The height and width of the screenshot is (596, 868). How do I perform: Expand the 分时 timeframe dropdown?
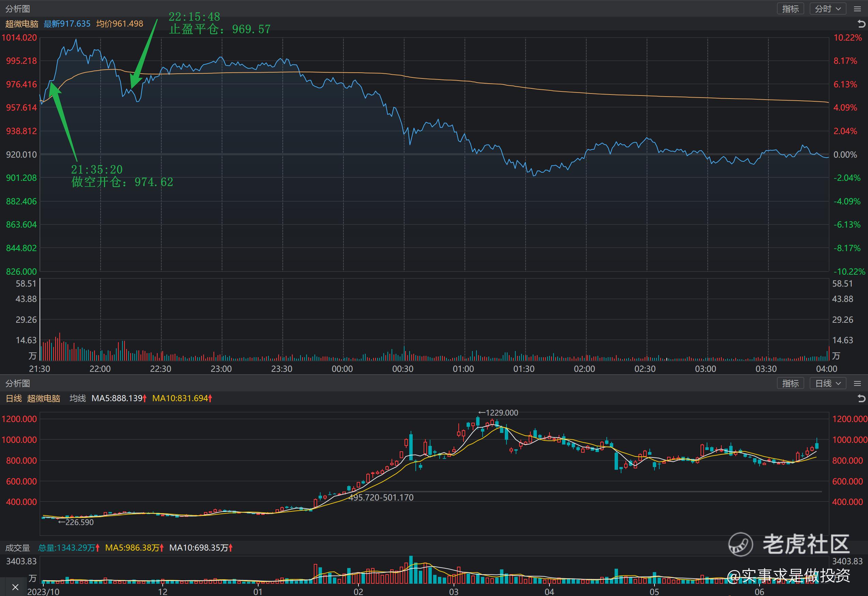[x=828, y=9]
